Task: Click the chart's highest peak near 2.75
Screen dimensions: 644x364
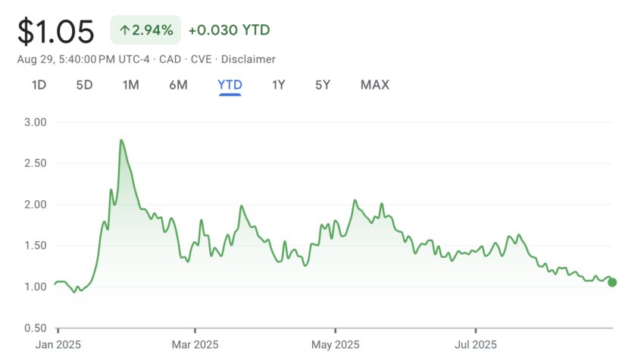Action: [x=121, y=140]
